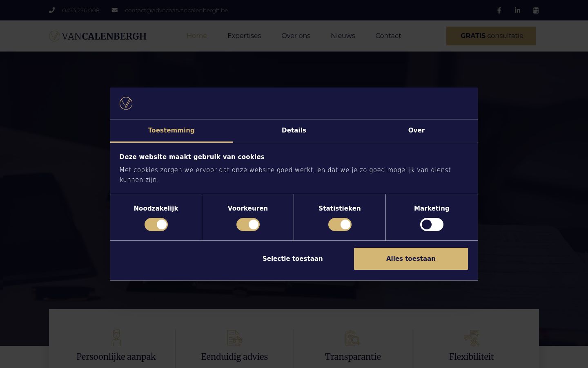Viewport: 588px width, 368px height.
Task: Click the Transparantie magnifier icon
Action: (x=353, y=338)
